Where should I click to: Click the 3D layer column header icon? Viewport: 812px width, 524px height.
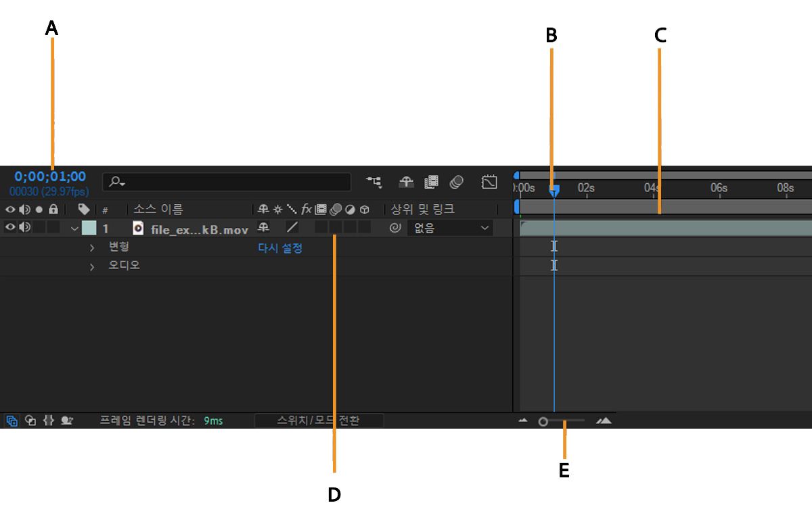(365, 210)
